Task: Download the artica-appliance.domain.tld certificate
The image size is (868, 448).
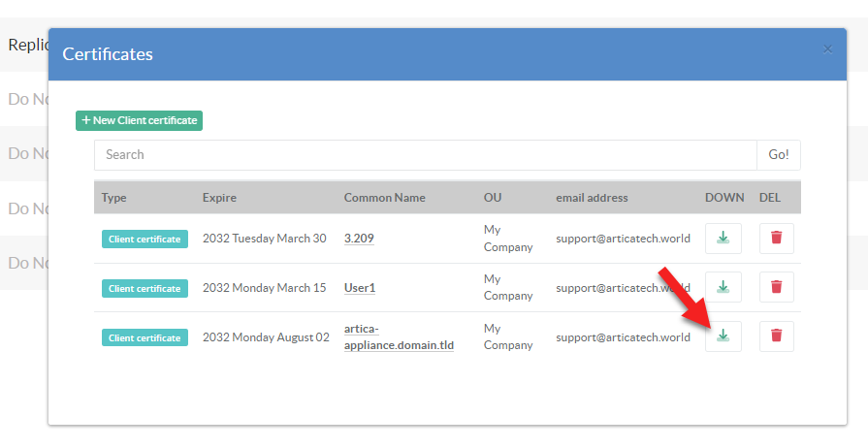Action: 723,336
